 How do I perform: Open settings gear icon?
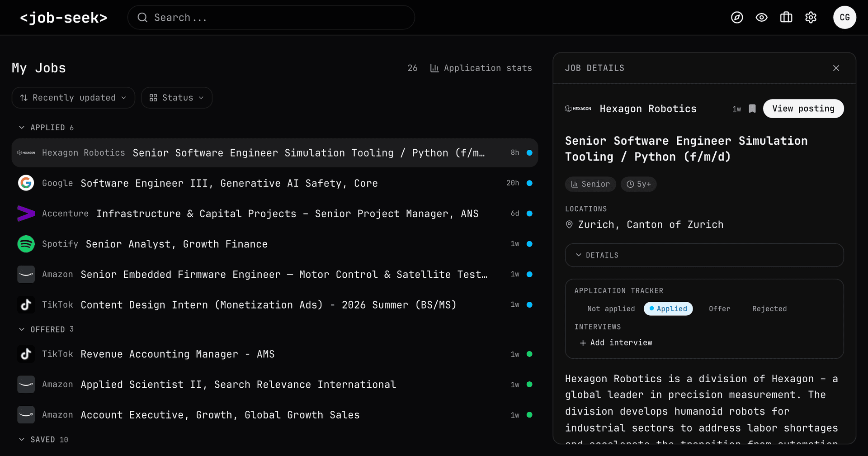[x=811, y=18]
